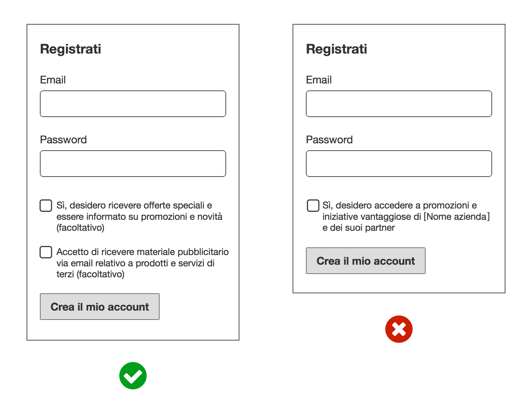Click the 'Accetto di ricevere materiale pubblicitario' text

click(x=142, y=252)
